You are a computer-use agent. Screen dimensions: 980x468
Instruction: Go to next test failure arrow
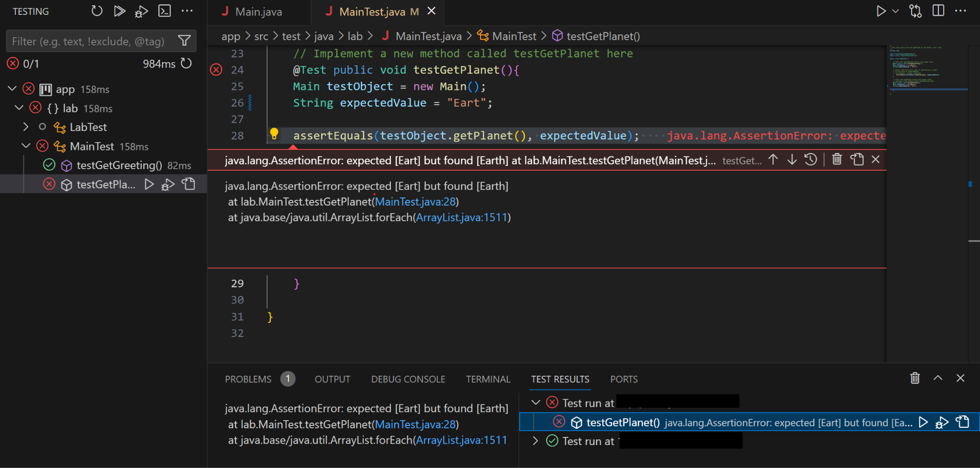[x=792, y=160]
